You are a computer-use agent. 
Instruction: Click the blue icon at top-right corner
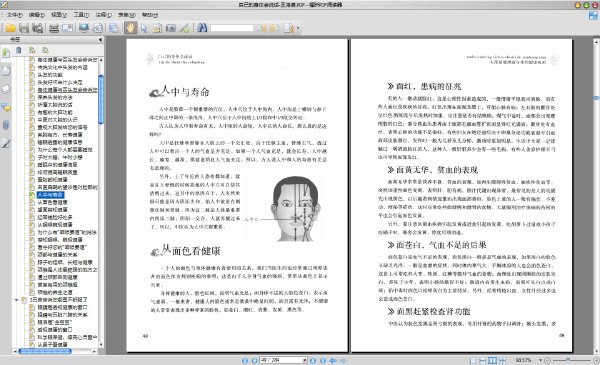tap(593, 15)
